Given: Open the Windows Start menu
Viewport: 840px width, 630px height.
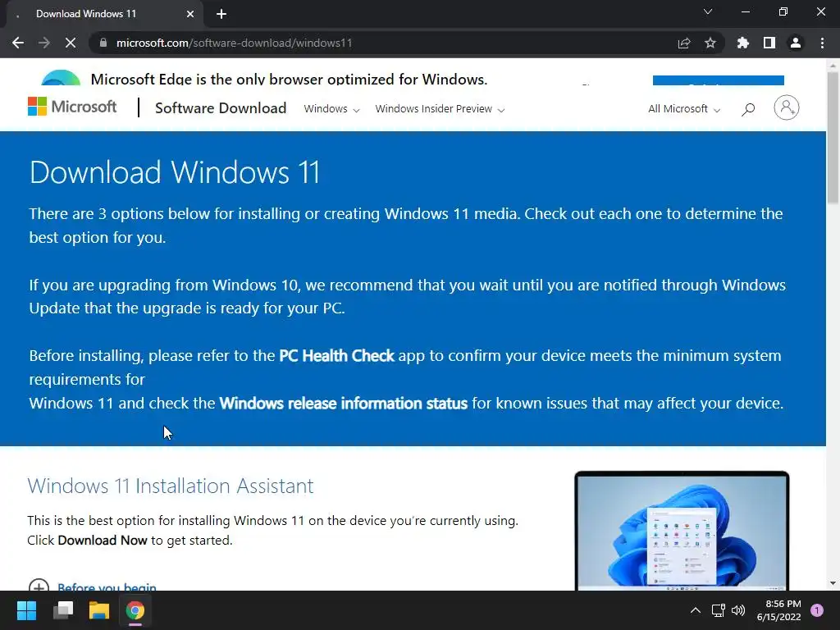Looking at the screenshot, I should click(26, 610).
